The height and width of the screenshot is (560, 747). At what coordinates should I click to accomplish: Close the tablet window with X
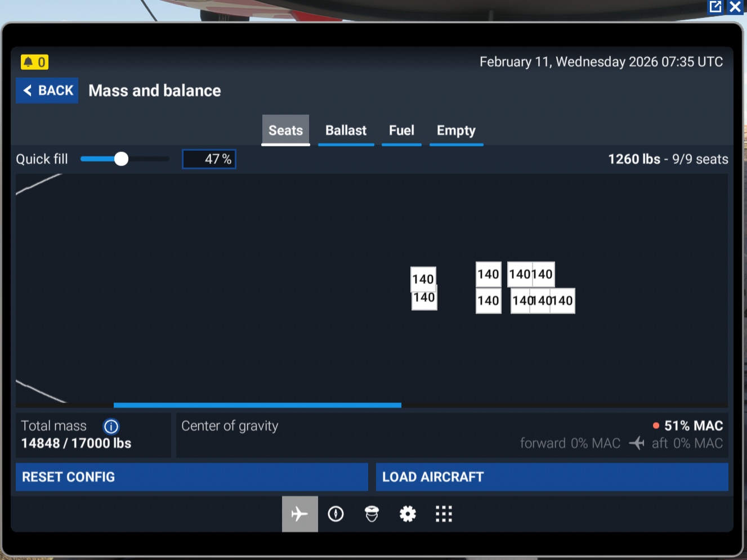coord(735,7)
